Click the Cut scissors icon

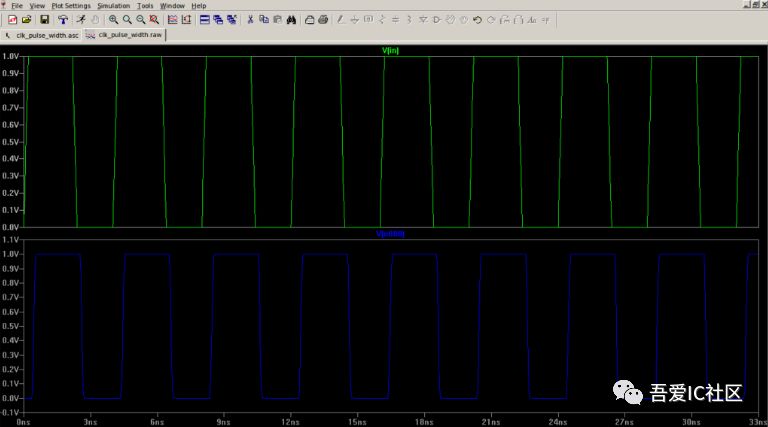250,19
